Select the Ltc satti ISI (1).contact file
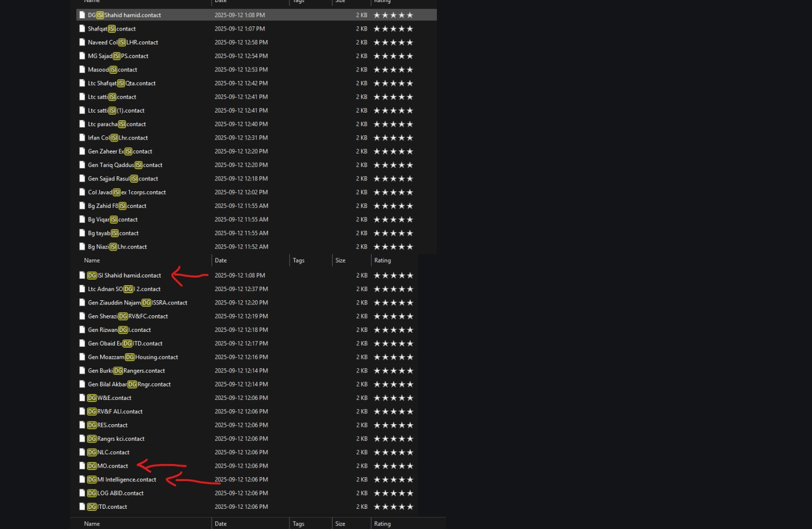The image size is (812, 529). tap(116, 110)
